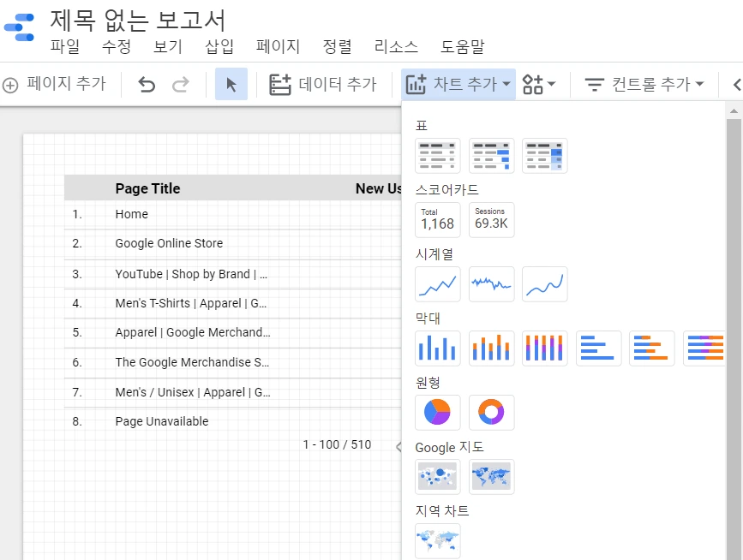
Task: Insert a horizontal bar chart
Action: point(598,349)
